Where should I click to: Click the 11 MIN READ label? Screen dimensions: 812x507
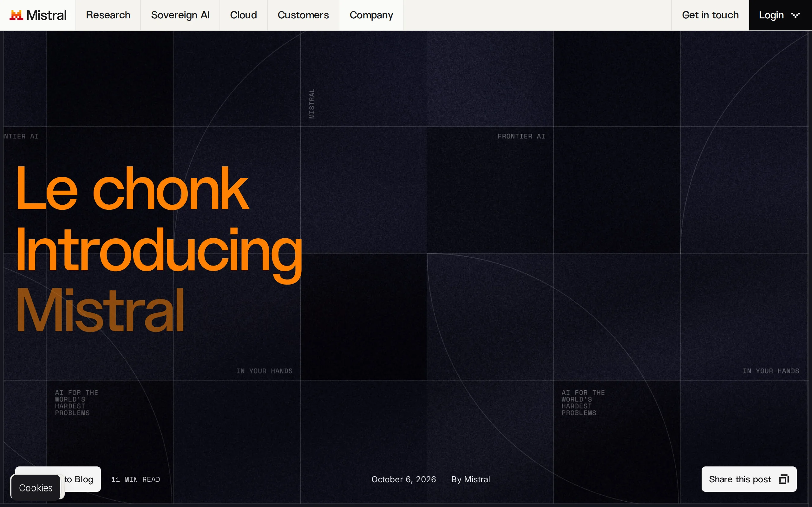[135, 479]
